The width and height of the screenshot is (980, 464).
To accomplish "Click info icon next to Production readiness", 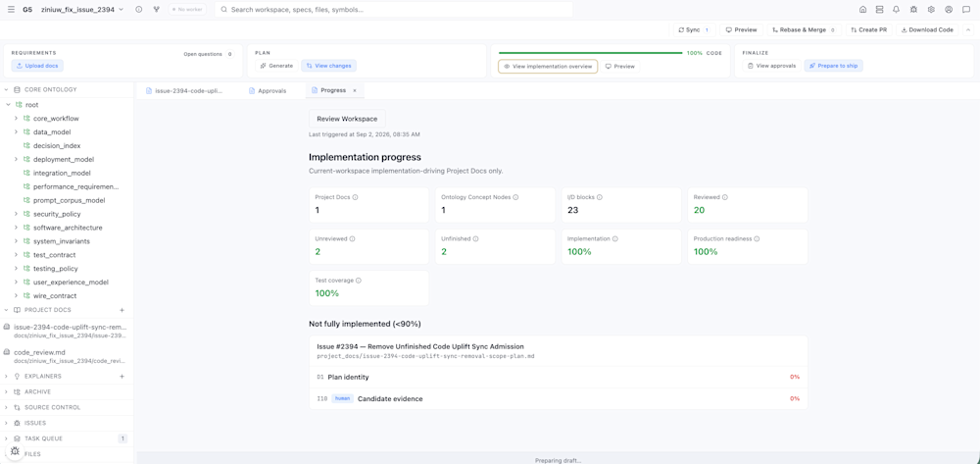I will 757,238.
